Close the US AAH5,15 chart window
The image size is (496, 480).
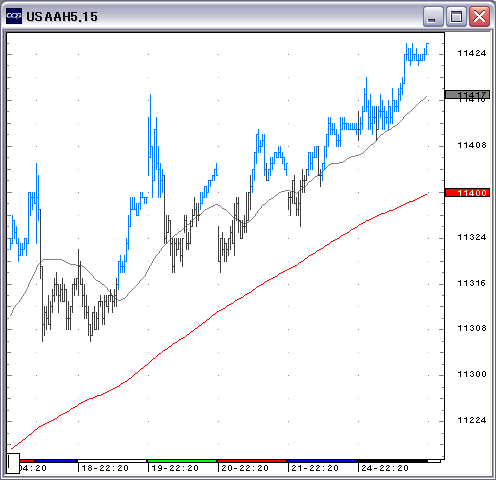[x=479, y=16]
